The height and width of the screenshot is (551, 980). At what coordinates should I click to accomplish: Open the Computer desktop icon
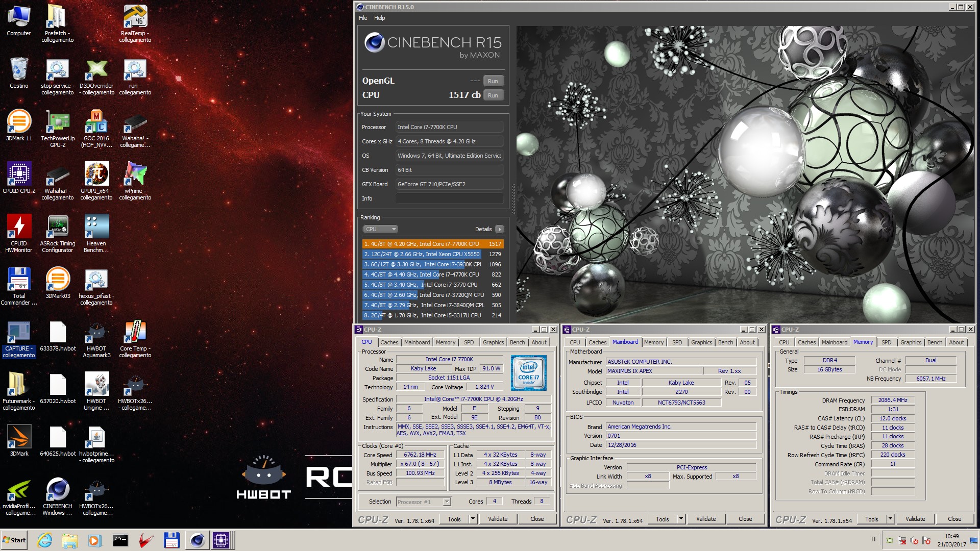tap(19, 20)
